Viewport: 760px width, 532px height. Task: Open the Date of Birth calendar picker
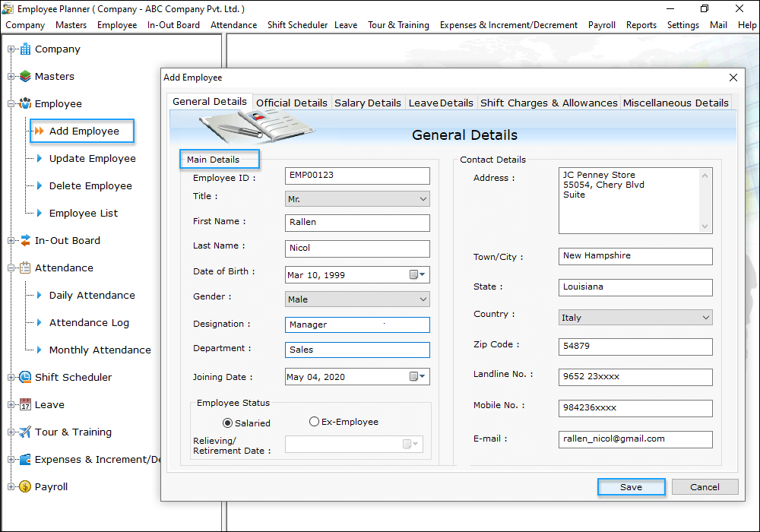tap(417, 274)
